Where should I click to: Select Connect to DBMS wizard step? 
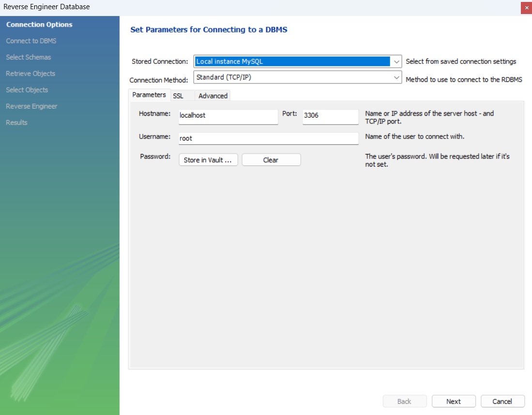[31, 41]
